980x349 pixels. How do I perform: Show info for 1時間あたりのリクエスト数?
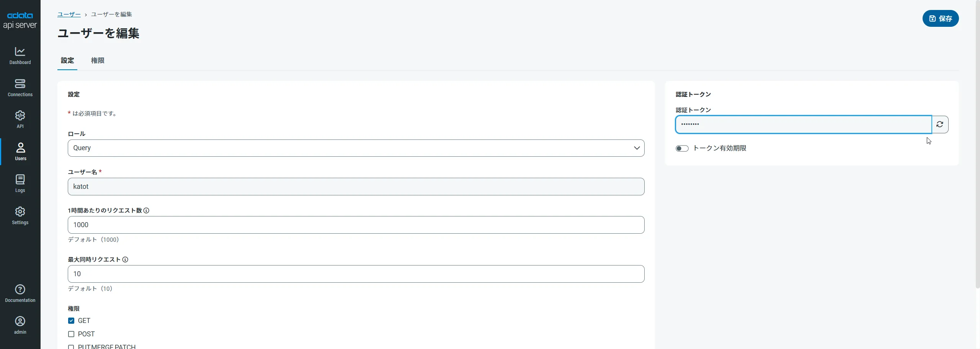(146, 211)
